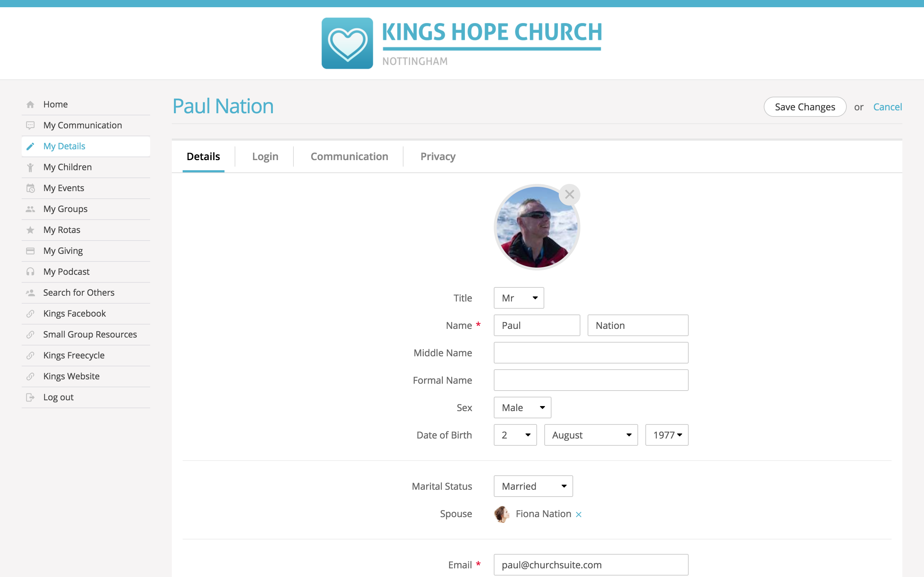Screen dimensions: 924x577
Task: Open birth year dropdown showing 1977
Action: pos(667,435)
